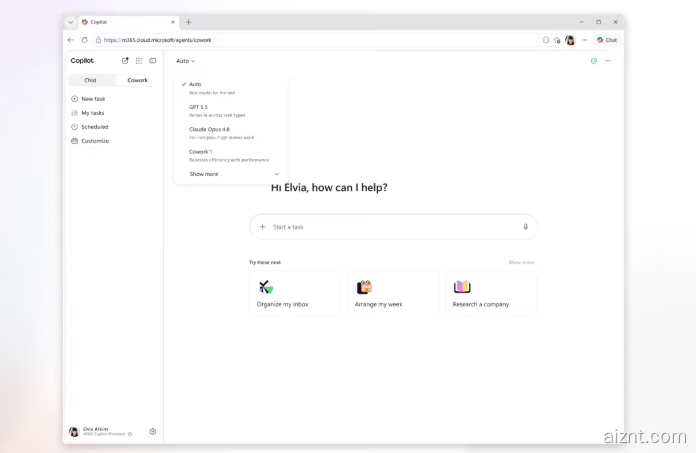The width and height of the screenshot is (696, 453).
Task: Click Show more suggestions link
Action: [521, 263]
